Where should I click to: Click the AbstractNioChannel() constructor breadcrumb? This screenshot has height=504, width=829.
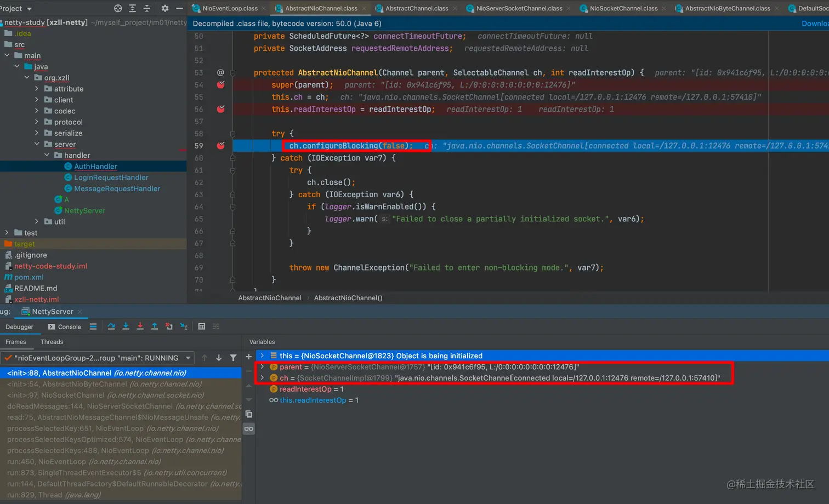(348, 298)
